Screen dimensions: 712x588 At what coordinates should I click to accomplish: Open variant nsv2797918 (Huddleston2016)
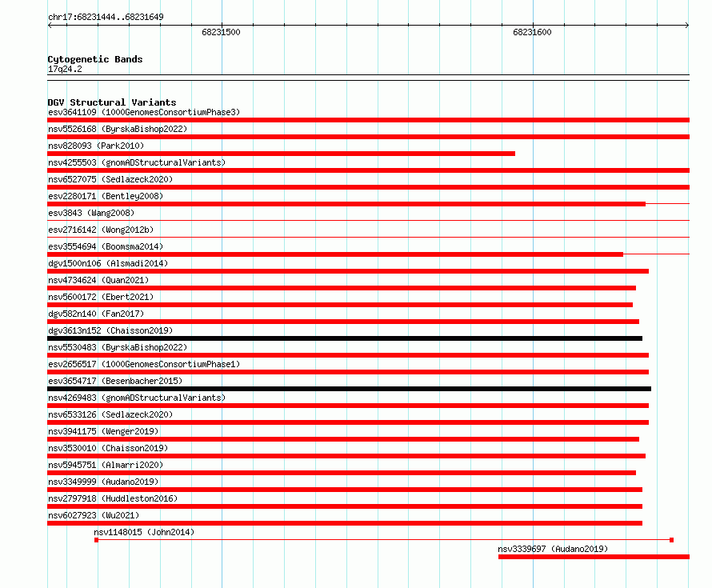pos(113,498)
